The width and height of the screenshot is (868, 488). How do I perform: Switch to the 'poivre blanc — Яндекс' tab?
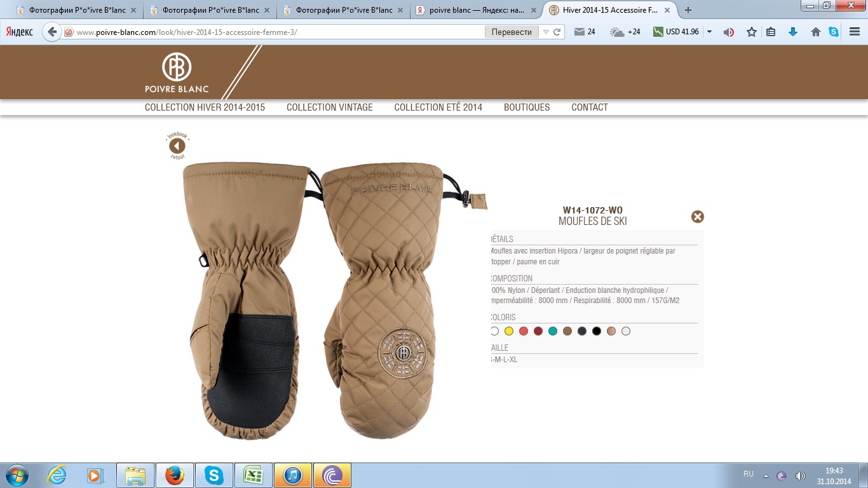[477, 10]
